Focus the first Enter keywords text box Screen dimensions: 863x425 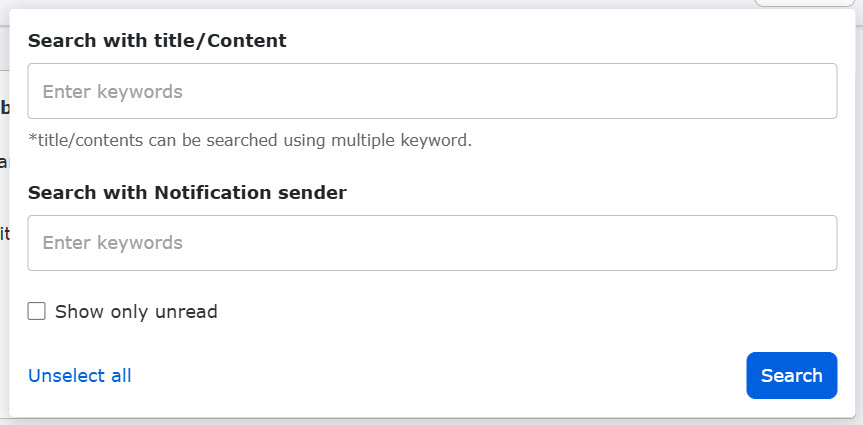click(x=432, y=91)
